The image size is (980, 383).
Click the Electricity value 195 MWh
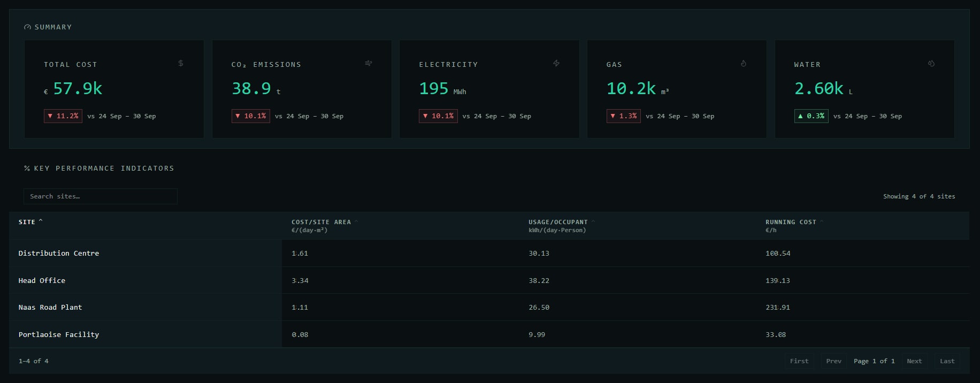(x=442, y=88)
